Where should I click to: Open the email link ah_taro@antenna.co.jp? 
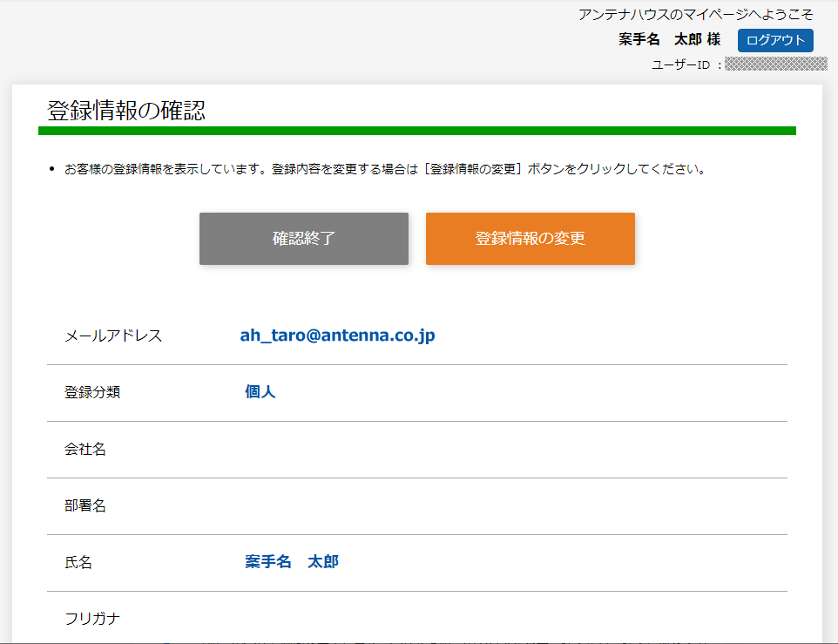pos(339,335)
